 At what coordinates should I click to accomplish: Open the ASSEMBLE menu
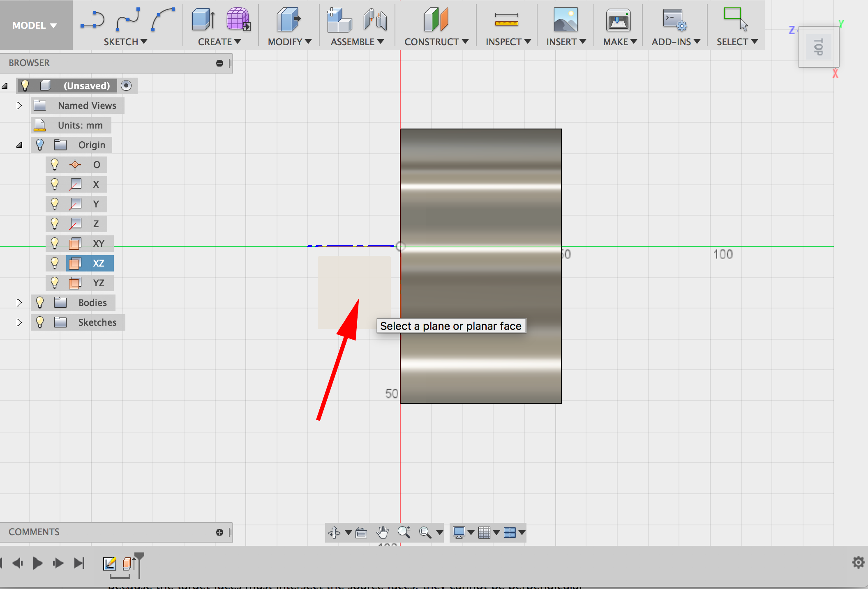357,42
